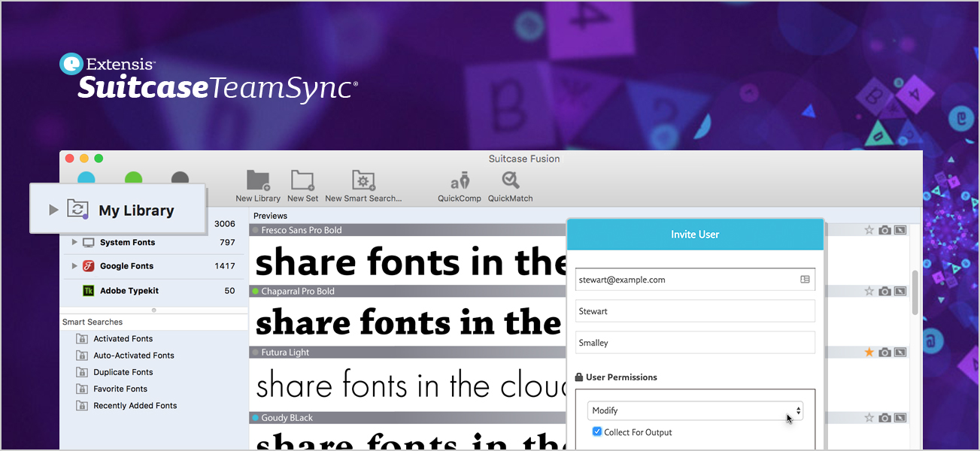
Task: Open New Smart Search from toolbar
Action: (363, 181)
